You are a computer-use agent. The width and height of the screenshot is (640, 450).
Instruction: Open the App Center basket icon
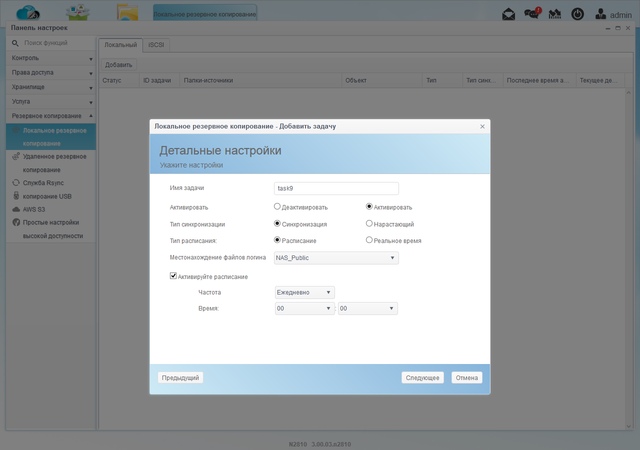pos(78,12)
